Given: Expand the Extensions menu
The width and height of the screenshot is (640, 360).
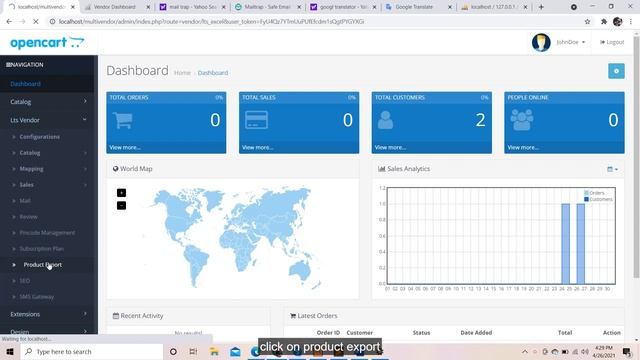Looking at the screenshot, I should tap(48, 314).
